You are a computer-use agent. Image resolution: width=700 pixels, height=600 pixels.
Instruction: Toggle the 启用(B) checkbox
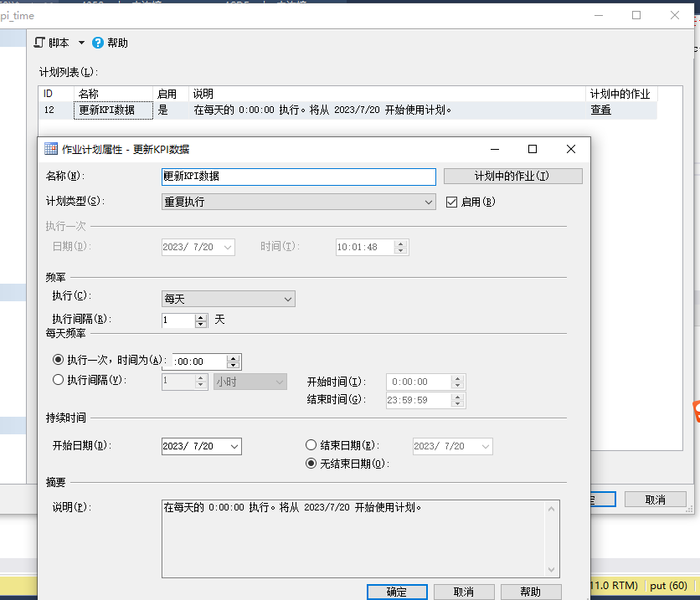coord(452,202)
